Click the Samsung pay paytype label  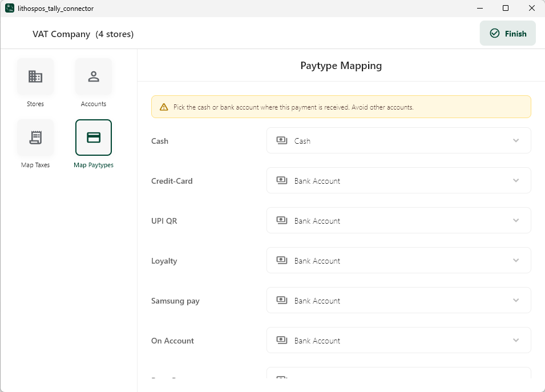click(x=175, y=301)
